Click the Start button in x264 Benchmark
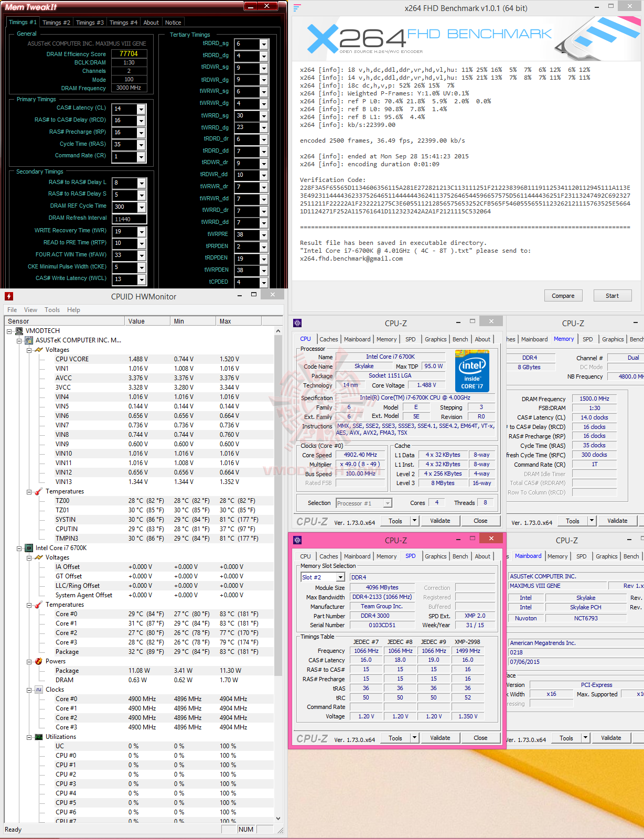644x839 pixels. click(612, 296)
